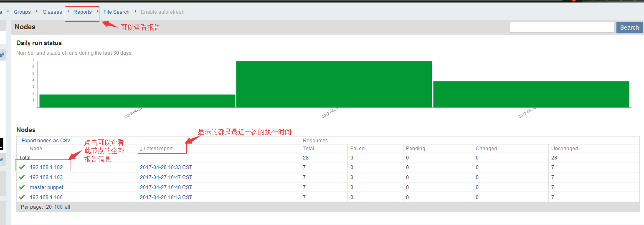Click green checkmark icon beside 192.168.1.106
This screenshot has height=225, width=644.
[22, 197]
